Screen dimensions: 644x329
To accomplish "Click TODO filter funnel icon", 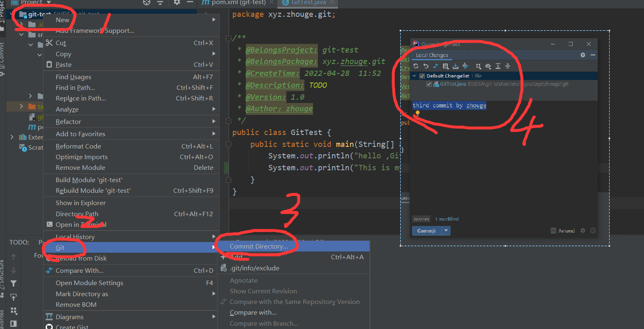I will [14, 283].
